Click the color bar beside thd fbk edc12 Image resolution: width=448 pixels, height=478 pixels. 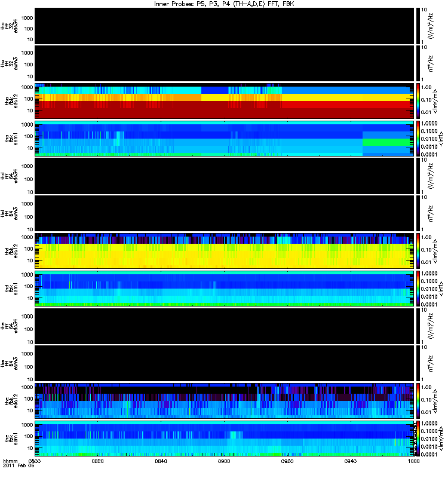(x=418, y=251)
